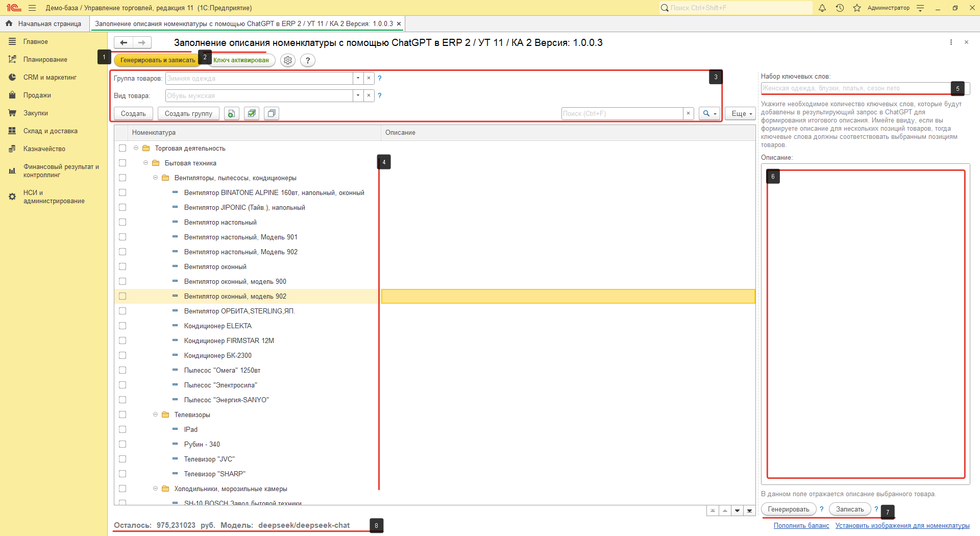Open the Продажи section in sidebar
Screen dimensions: 980x536
pyautogui.click(x=37, y=95)
